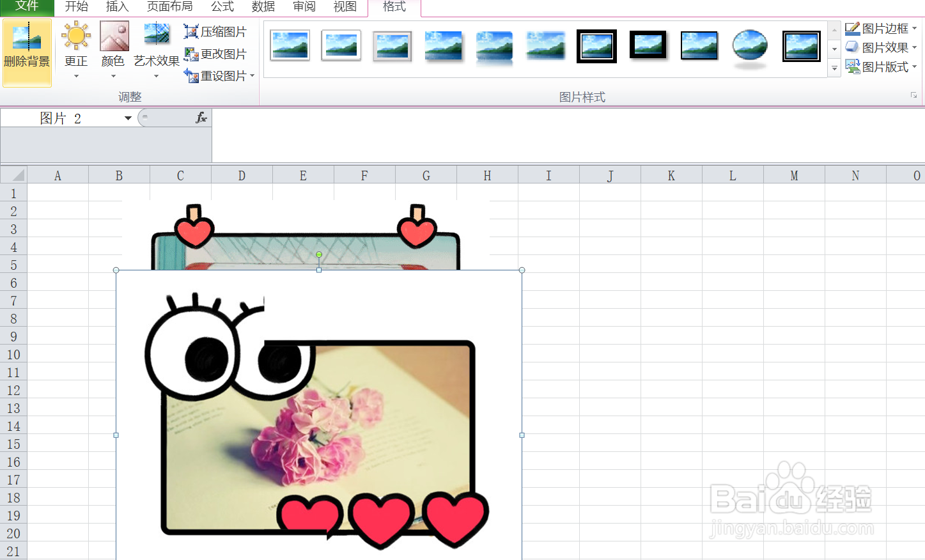Expand the Artistic Effects dropdown arrow
Image resolution: width=925 pixels, height=560 pixels.
156,76
